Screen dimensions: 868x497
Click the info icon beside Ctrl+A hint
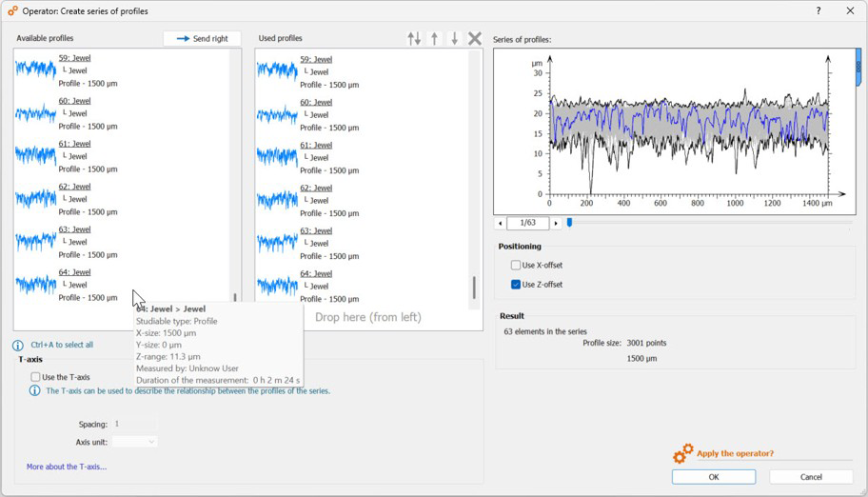coord(18,346)
